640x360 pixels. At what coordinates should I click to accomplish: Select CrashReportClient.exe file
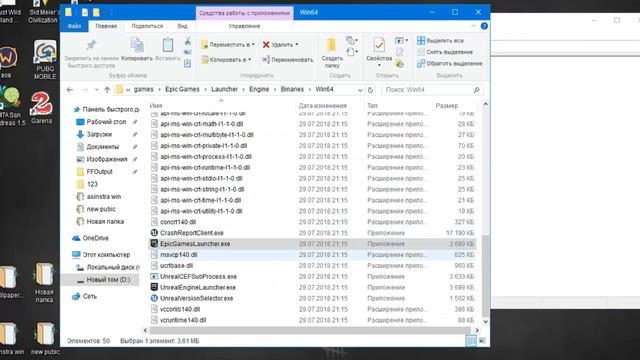tap(192, 233)
